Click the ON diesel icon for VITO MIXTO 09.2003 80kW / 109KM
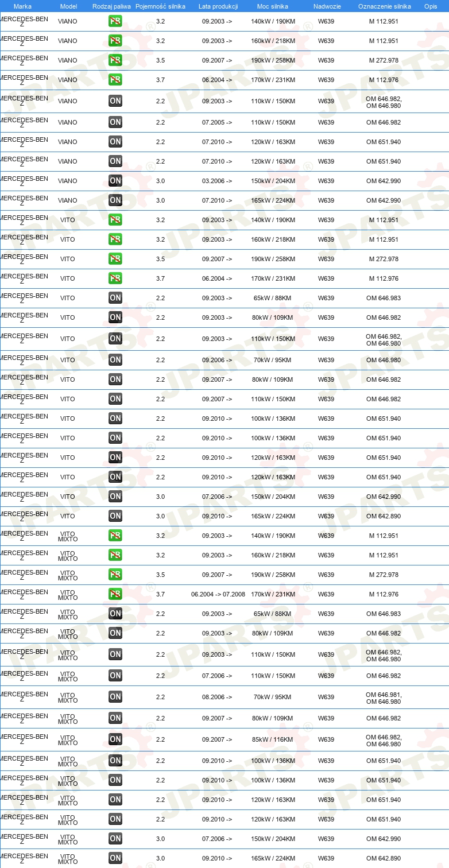Viewport: 449px width, 868px height. tap(115, 633)
